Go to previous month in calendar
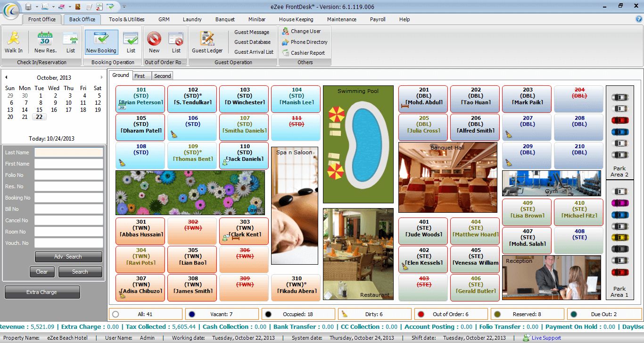The image size is (644, 343). pyautogui.click(x=7, y=77)
